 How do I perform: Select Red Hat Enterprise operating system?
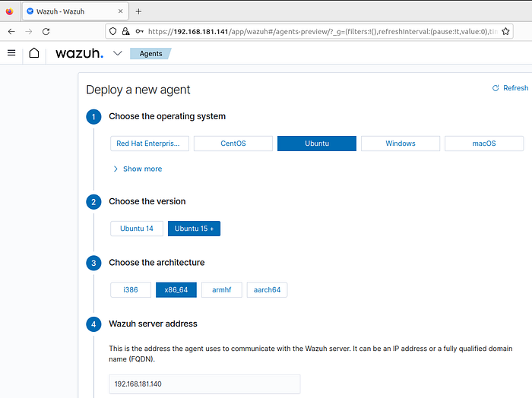(150, 144)
